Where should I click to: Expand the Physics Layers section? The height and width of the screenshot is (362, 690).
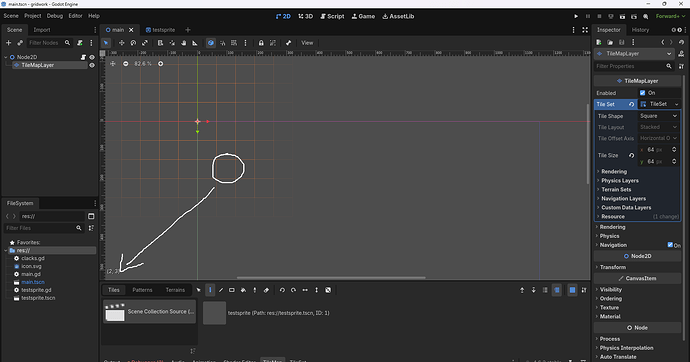[x=620, y=180]
